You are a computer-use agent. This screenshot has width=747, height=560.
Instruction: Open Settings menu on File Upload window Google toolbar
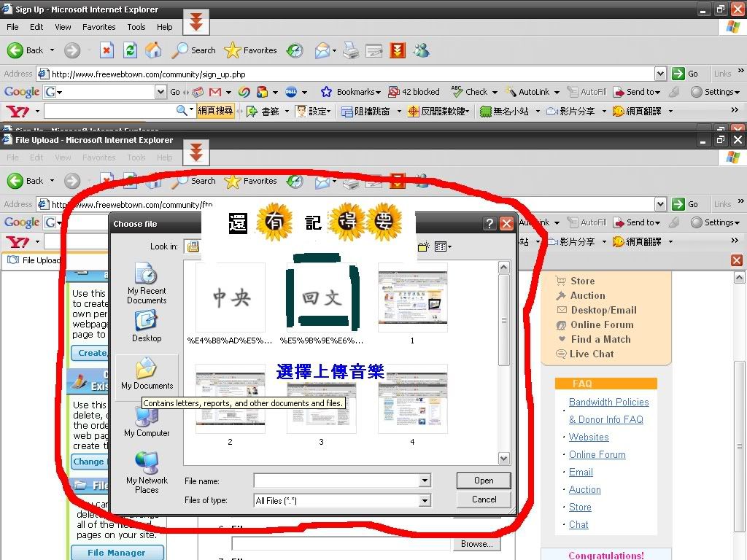tap(715, 222)
